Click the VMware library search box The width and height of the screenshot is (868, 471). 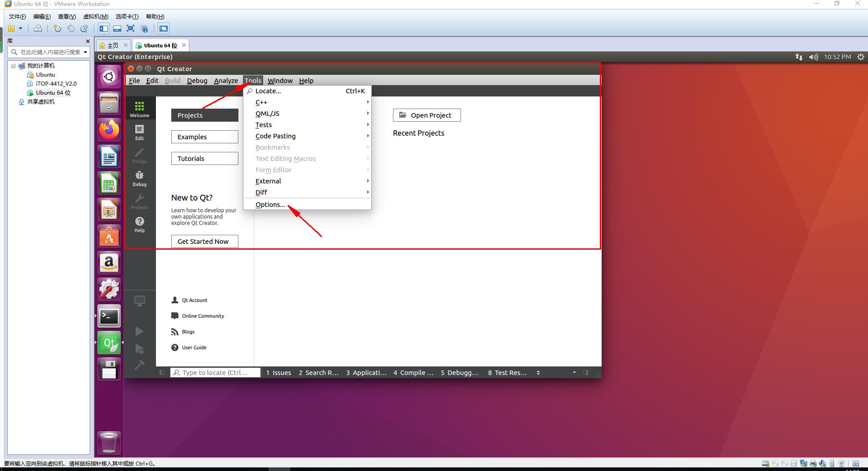49,52
